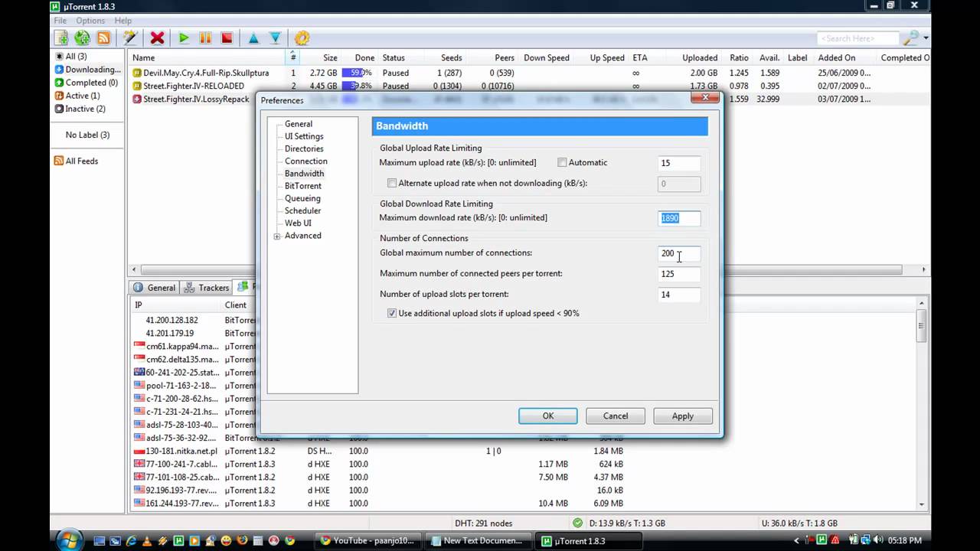Open the Windows Start orb
The width and height of the screenshot is (980, 551).
69,540
